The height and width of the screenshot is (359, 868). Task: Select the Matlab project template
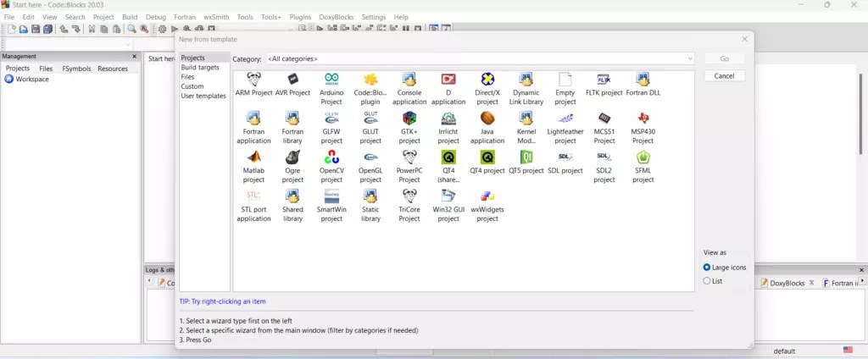[253, 167]
